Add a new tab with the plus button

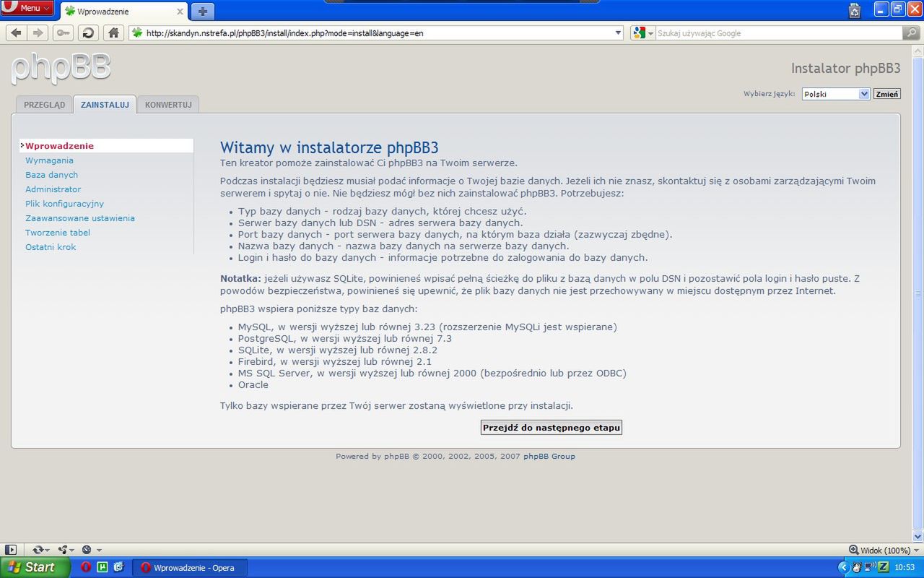[203, 11]
